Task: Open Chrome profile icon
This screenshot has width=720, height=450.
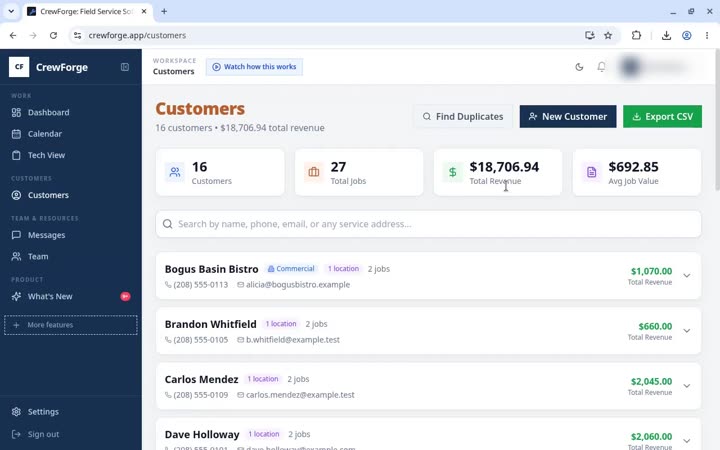Action: click(x=686, y=35)
